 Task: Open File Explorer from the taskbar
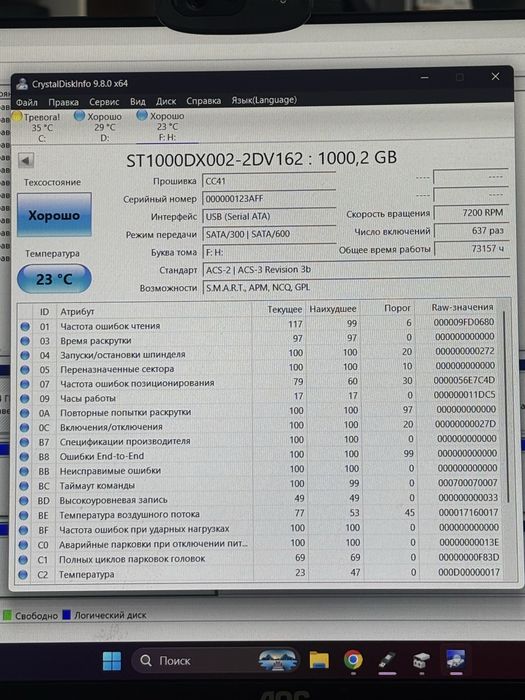coord(319,660)
